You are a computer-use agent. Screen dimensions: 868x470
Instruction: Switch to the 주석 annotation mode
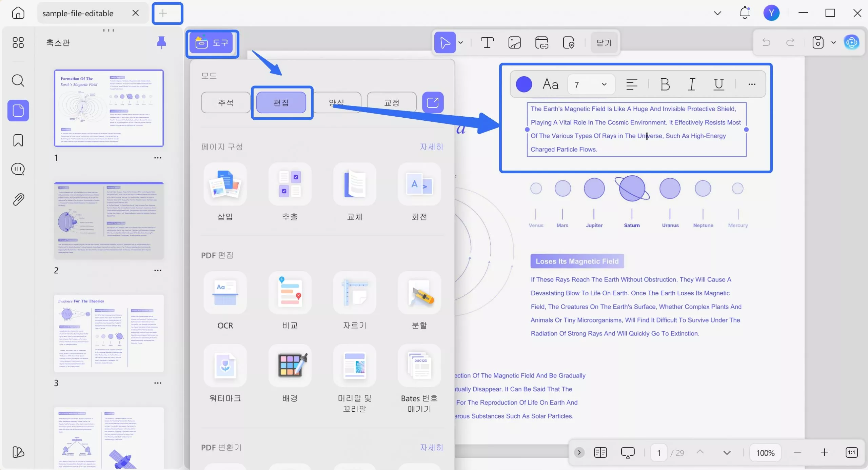point(225,102)
